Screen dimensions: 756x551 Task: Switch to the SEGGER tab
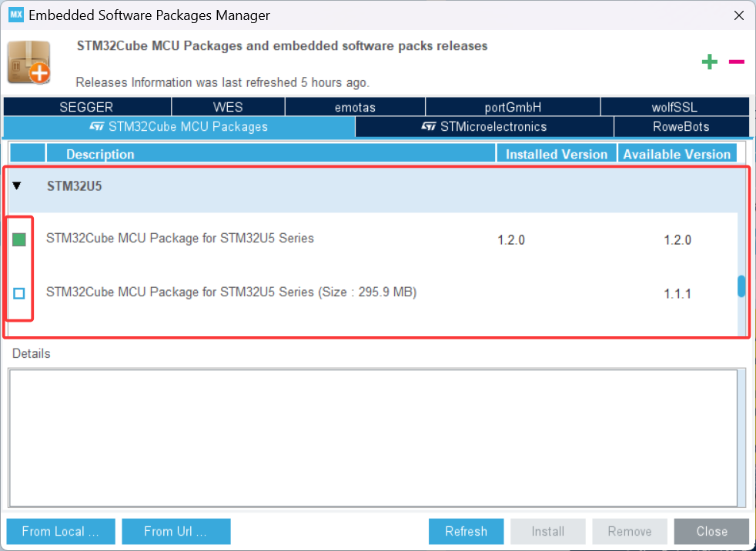point(87,106)
